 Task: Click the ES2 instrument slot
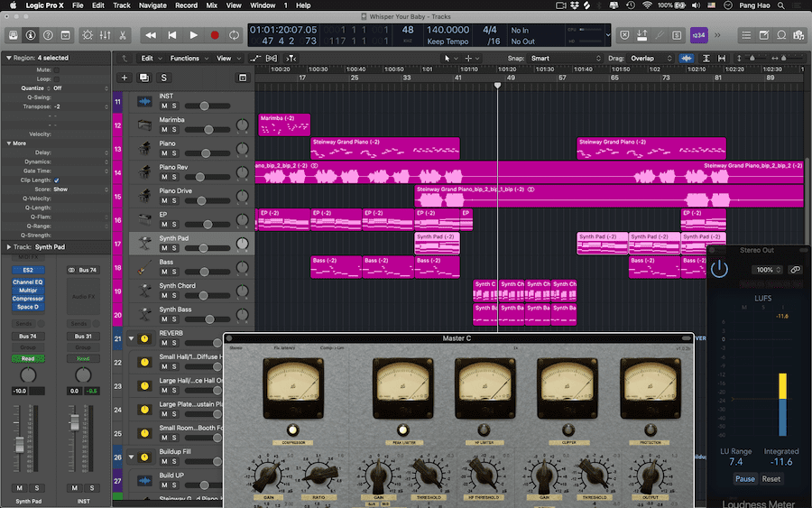point(28,271)
